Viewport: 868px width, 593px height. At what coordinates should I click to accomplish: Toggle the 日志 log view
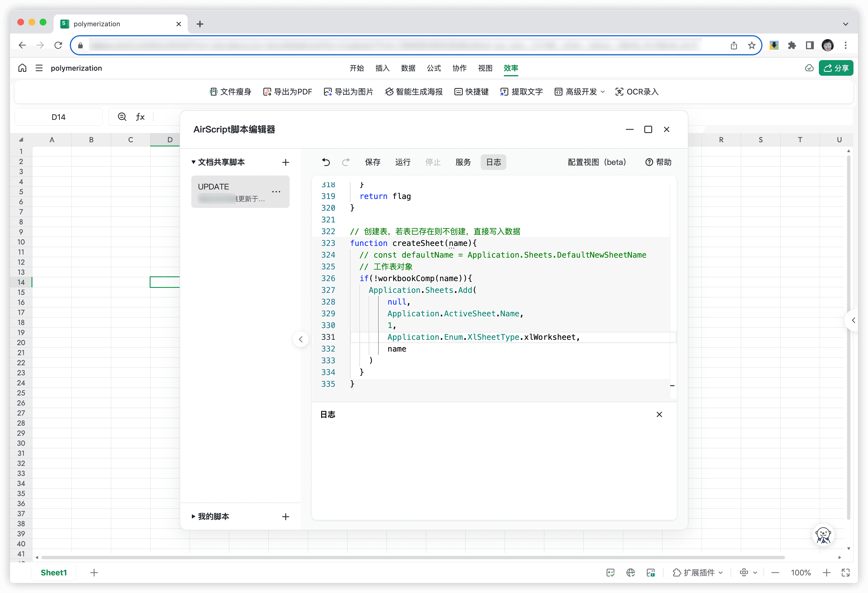pyautogui.click(x=493, y=162)
